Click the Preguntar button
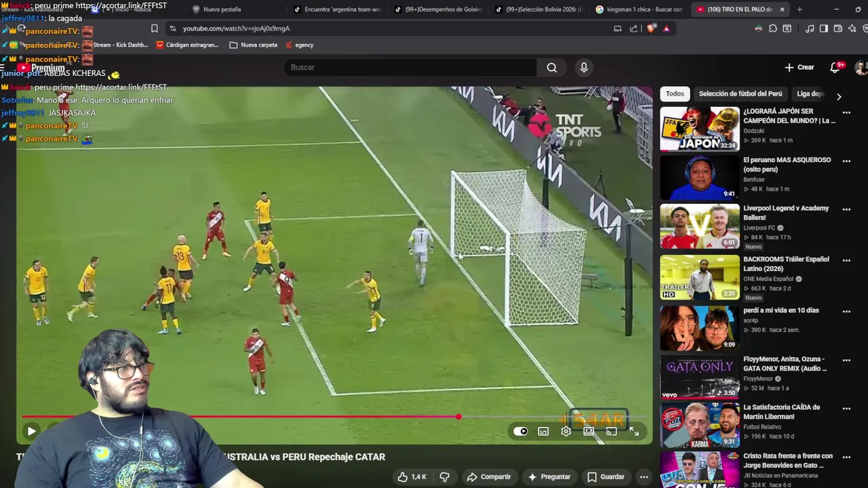The width and height of the screenshot is (868, 488). click(x=549, y=476)
